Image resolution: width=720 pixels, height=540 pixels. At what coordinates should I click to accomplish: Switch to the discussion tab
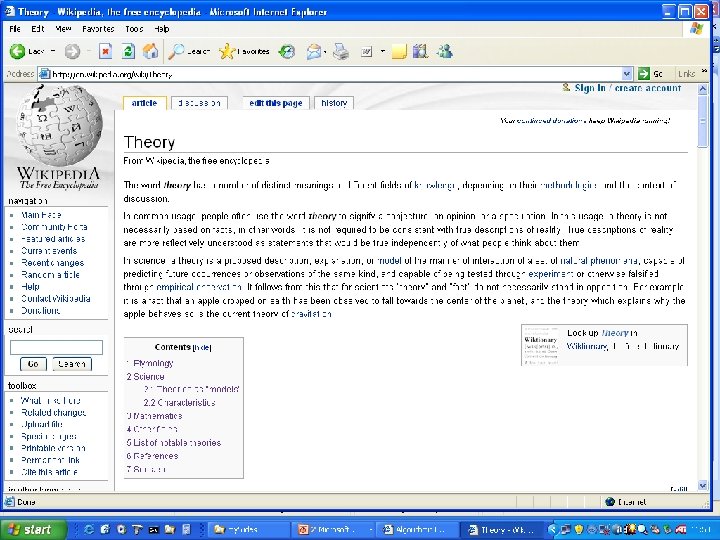click(x=199, y=103)
